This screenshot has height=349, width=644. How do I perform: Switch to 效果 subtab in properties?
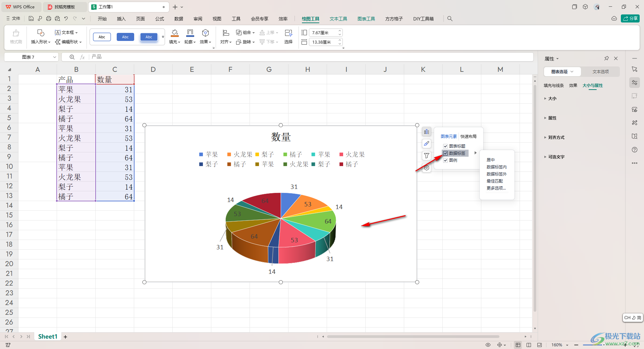(573, 86)
